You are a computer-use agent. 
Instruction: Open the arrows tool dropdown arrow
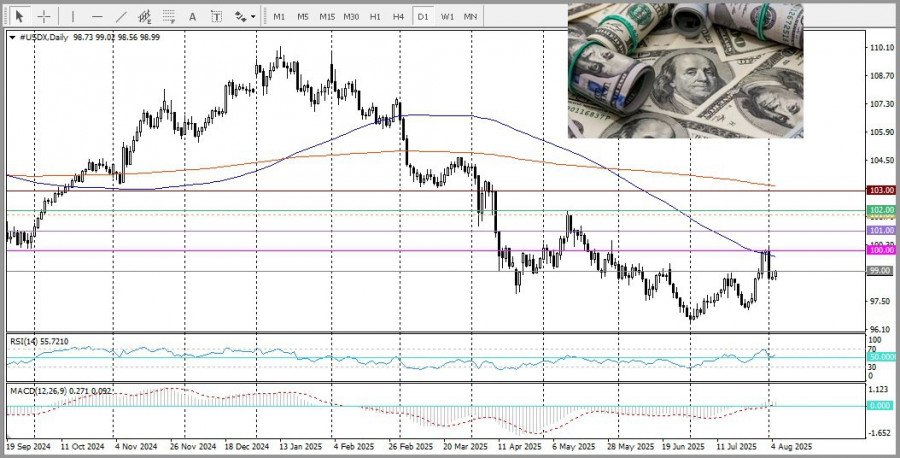[254, 17]
